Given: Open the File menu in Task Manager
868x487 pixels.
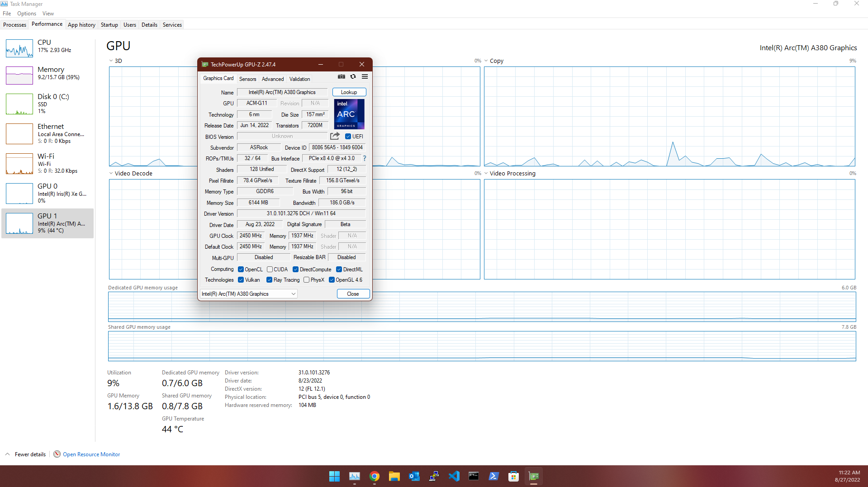Looking at the screenshot, I should pyautogui.click(x=7, y=14).
